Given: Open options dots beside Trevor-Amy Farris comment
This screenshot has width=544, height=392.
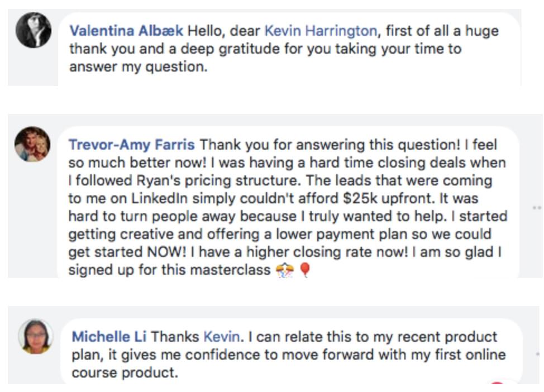Looking at the screenshot, I should 537,208.
